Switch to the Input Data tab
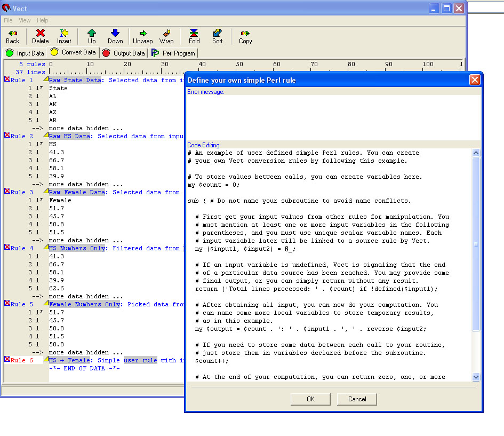This screenshot has height=436, width=504. (25, 53)
